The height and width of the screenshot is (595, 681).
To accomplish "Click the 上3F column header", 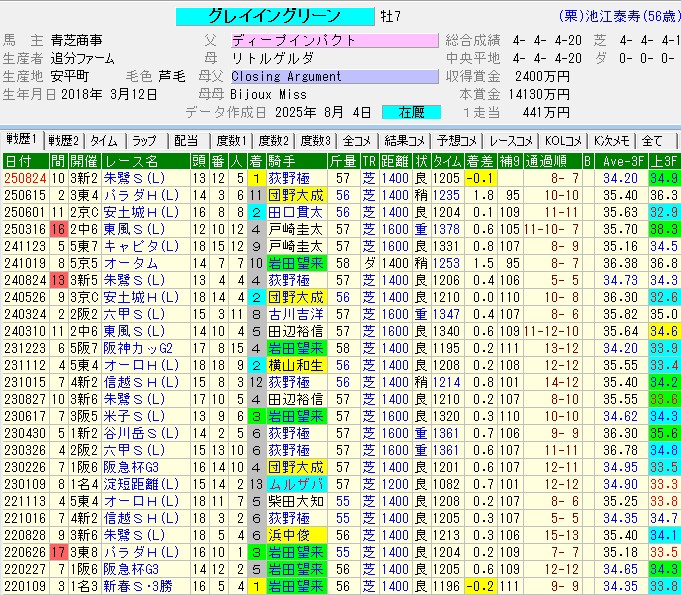I will [x=662, y=160].
